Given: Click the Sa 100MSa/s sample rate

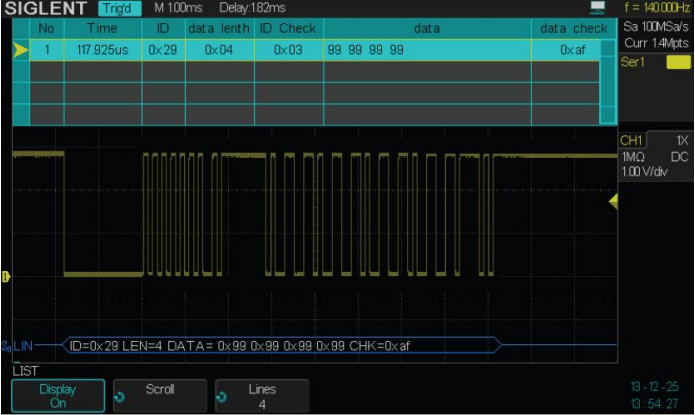Looking at the screenshot, I should pos(656,27).
